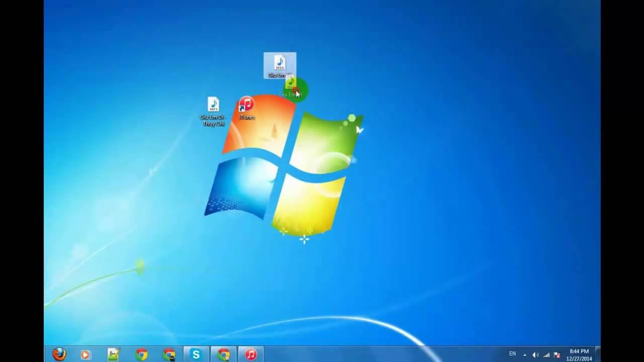Show hidden system tray icons
This screenshot has width=644, height=362.
525,355
